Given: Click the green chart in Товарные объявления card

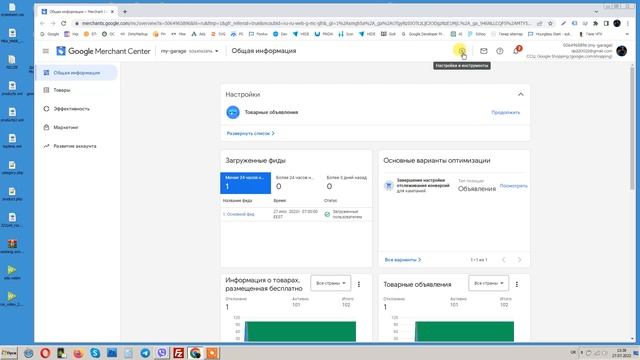Looking at the screenshot, I should click(x=464, y=331).
